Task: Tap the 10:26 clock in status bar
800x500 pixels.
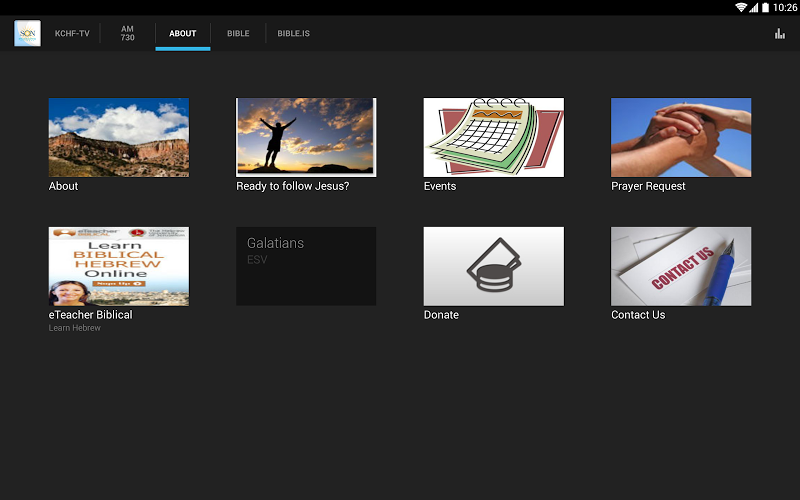Action: (785, 7)
